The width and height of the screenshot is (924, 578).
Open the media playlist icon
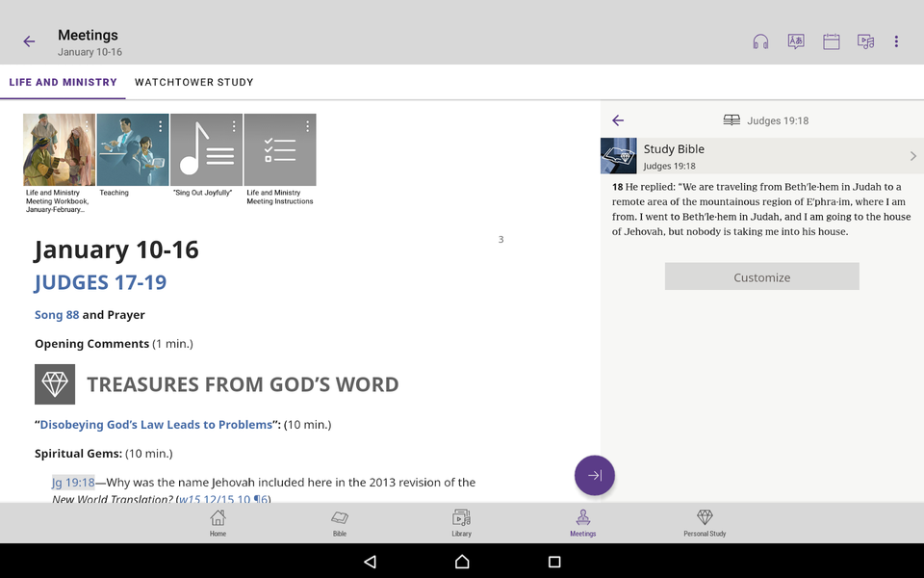[866, 41]
